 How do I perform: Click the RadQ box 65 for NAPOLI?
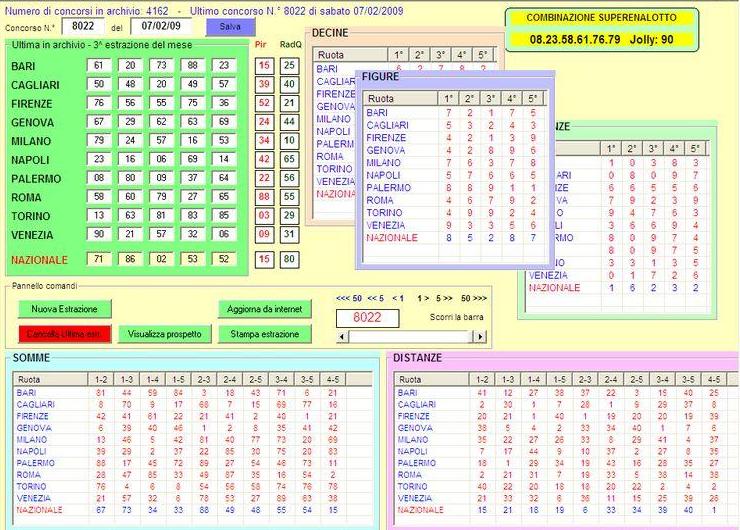click(289, 159)
